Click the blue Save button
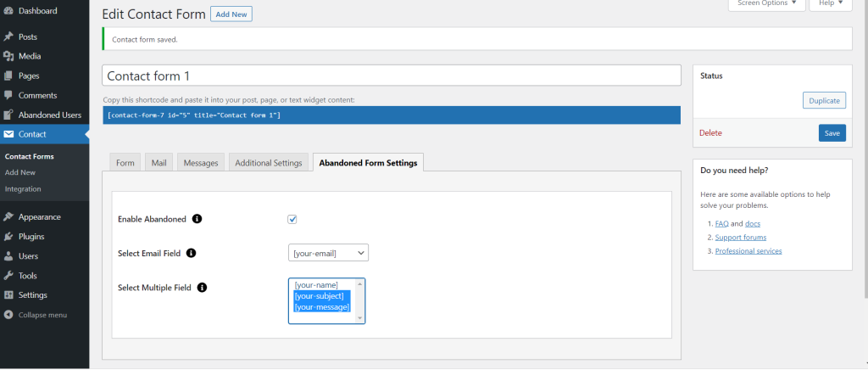Image resolution: width=868 pixels, height=370 pixels. [832, 133]
